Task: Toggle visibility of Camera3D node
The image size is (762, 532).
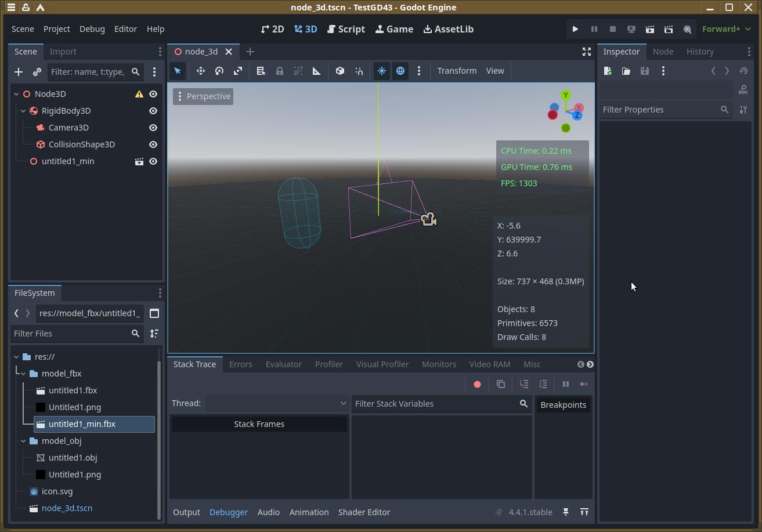Action: point(153,128)
